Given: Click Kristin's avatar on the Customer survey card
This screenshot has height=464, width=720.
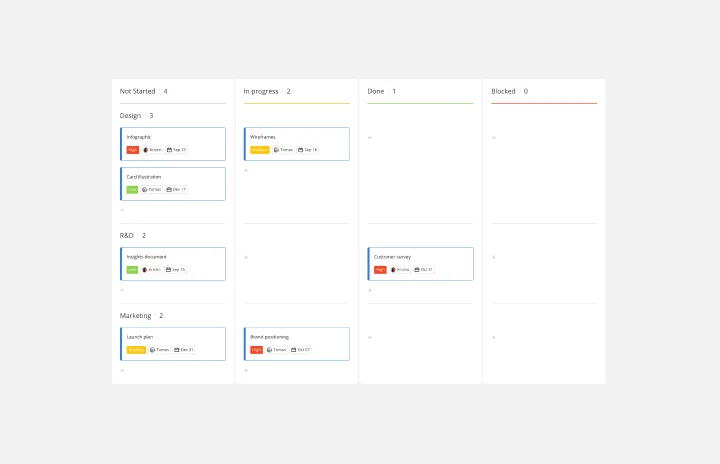Looking at the screenshot, I should pos(393,270).
